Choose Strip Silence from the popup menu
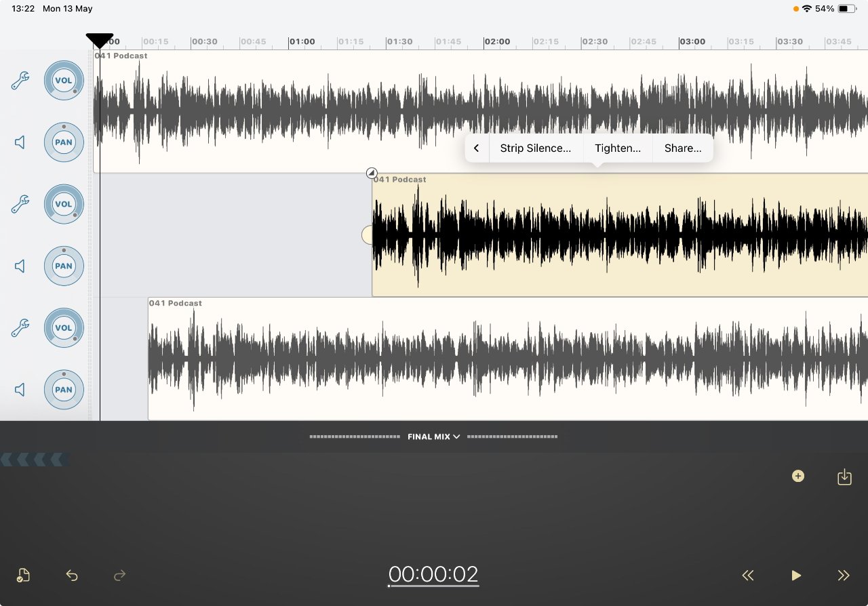 coord(535,148)
